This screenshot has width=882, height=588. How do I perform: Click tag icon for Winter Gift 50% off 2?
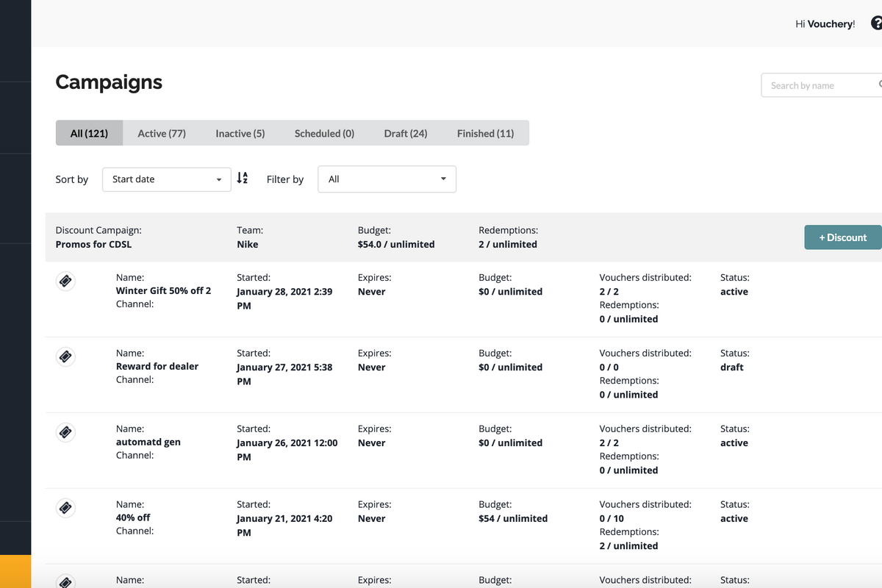[x=65, y=281]
